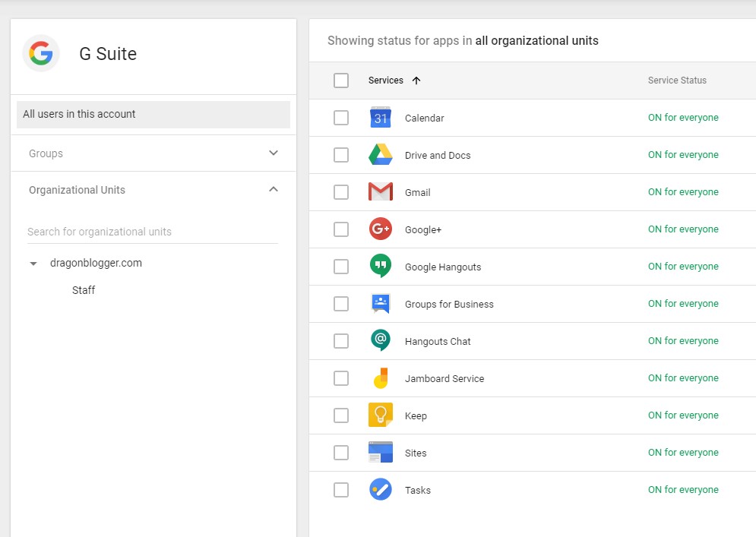Enable the Google Hangouts checkbox
Viewport: 756px width, 537px height.
point(341,267)
